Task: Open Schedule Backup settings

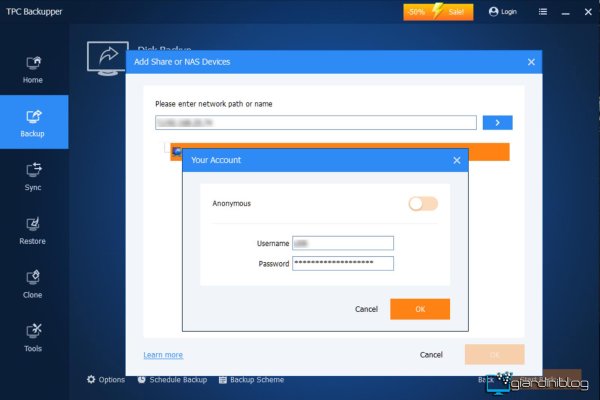Action: 173,380
